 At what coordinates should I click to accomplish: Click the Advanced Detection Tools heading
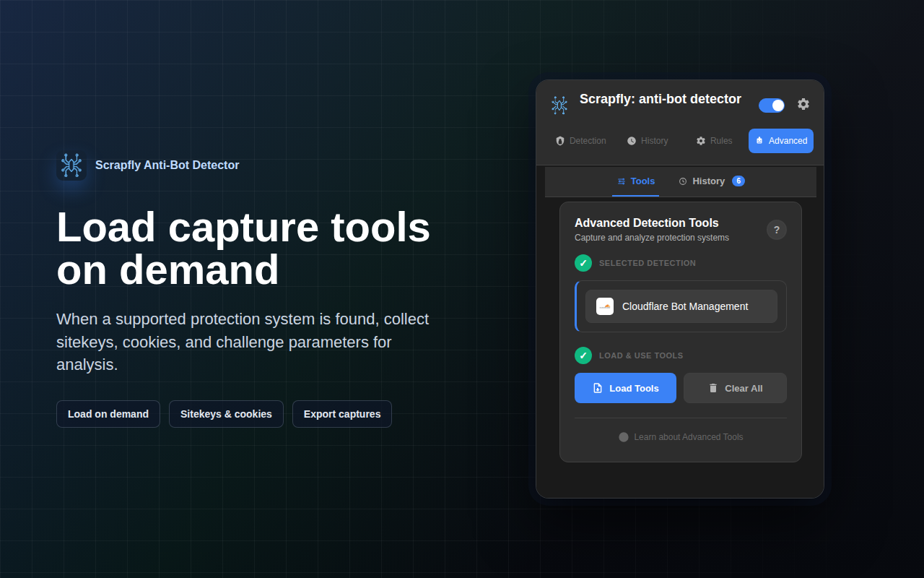647,223
